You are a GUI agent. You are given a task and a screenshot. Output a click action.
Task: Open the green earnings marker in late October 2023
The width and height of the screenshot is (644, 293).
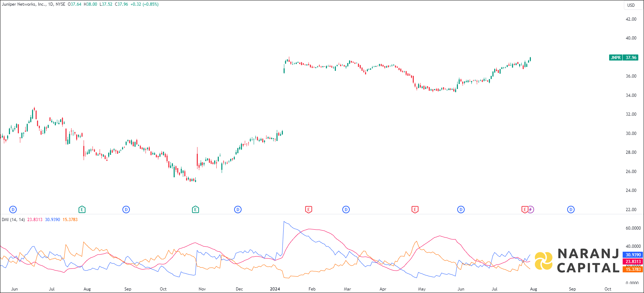[x=195, y=210]
